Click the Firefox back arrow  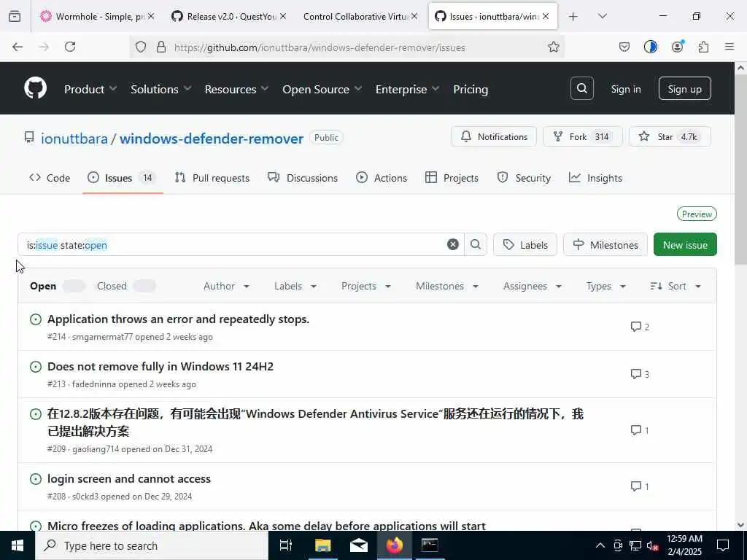coord(18,47)
